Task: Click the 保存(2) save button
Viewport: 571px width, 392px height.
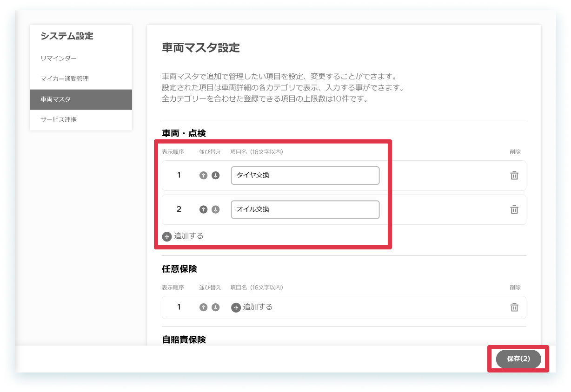Action: [518, 359]
